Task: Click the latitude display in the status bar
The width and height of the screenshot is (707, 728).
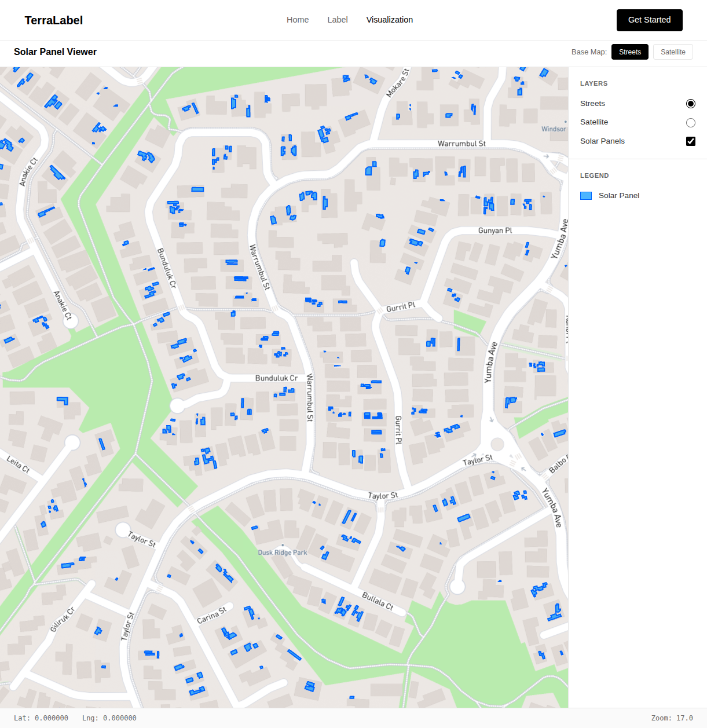Action: click(41, 718)
